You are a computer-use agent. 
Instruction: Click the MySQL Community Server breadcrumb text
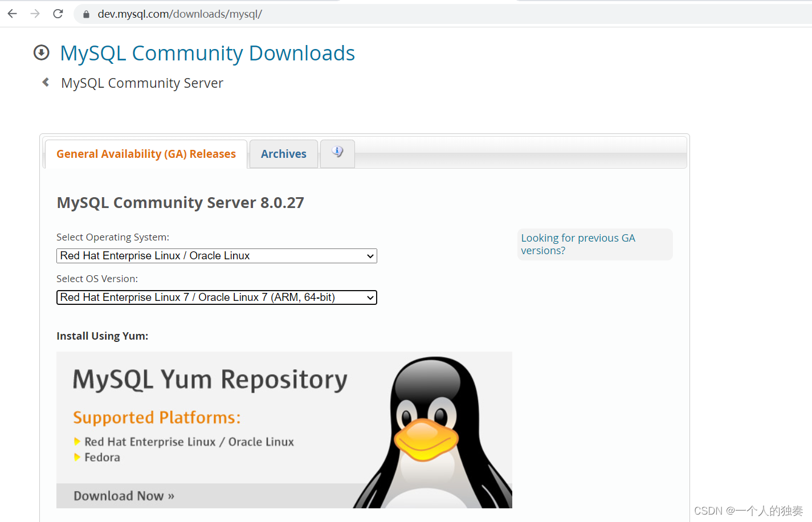point(142,83)
